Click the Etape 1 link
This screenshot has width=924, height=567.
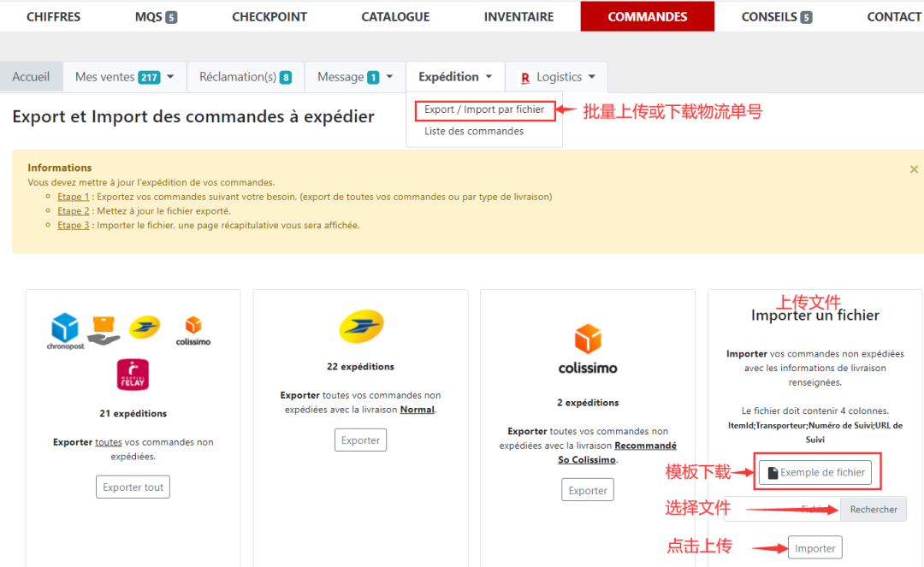coord(73,197)
